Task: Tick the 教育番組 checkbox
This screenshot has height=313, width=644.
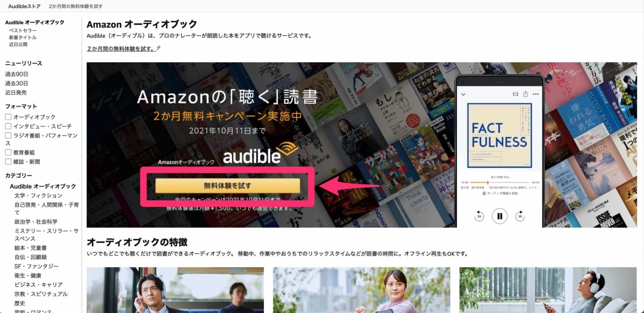Action: pos(8,152)
